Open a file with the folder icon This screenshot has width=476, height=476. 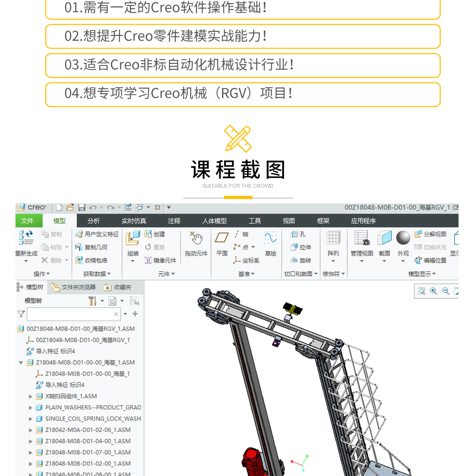coord(70,207)
